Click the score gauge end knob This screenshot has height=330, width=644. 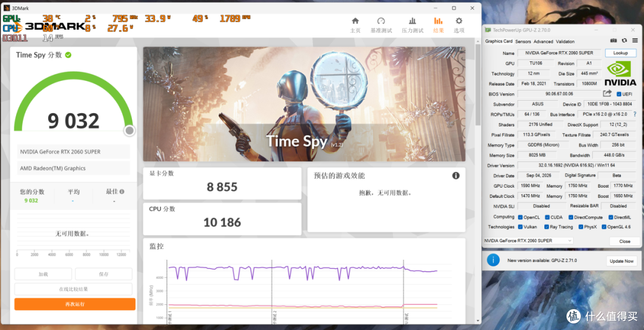tap(129, 130)
